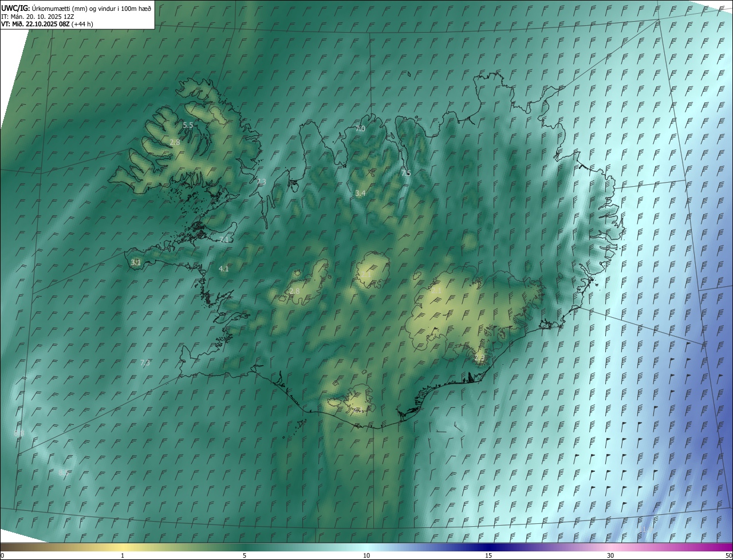The height and width of the screenshot is (560, 733).
Task: Click the 3.4 value label on the map
Action: tap(360, 194)
